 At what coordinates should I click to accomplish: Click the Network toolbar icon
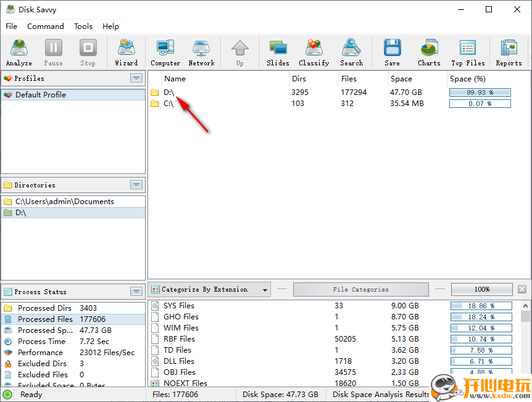coord(201,52)
